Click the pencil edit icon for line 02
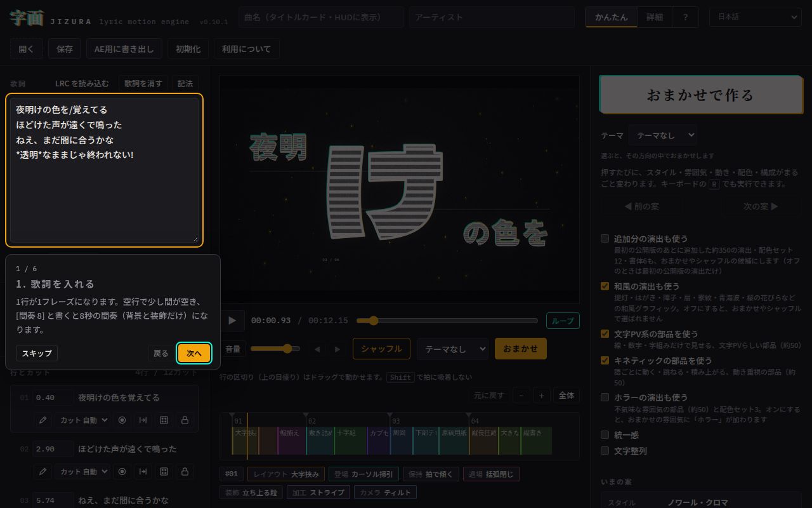This screenshot has height=508, width=812. [x=43, y=472]
